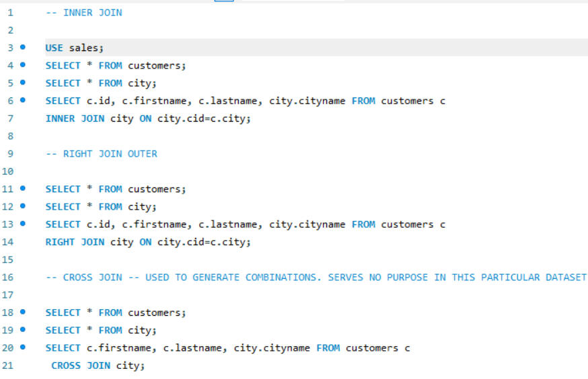Screen dimensions: 588x379
Task: Place cursor in the USE sales statement
Action: [x=74, y=48]
